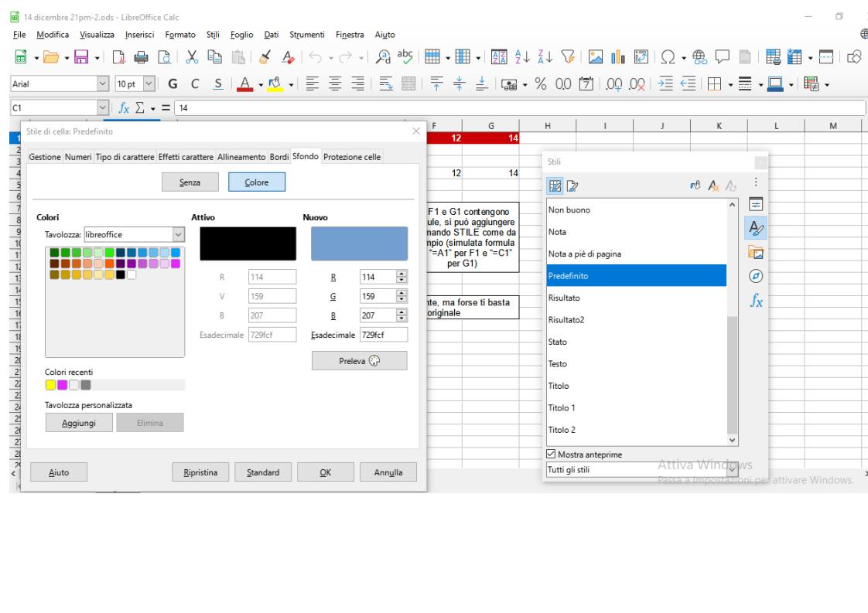The width and height of the screenshot is (868, 613).
Task: Select the Senza background option
Action: [x=190, y=182]
